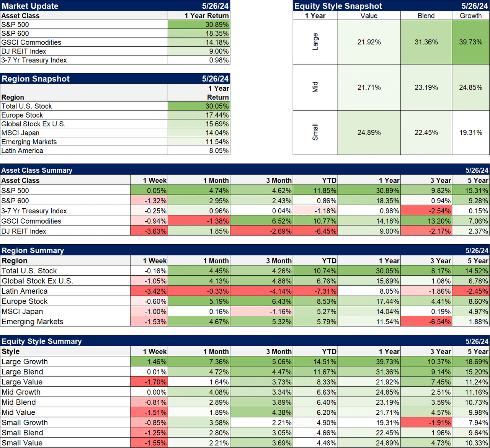Click Large Growth 1 Month value 7.36%
The height and width of the screenshot is (448, 490).
(x=199, y=361)
